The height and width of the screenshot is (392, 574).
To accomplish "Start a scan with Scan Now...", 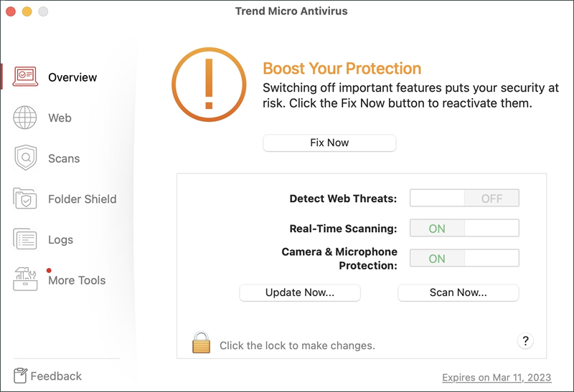I will pyautogui.click(x=458, y=292).
